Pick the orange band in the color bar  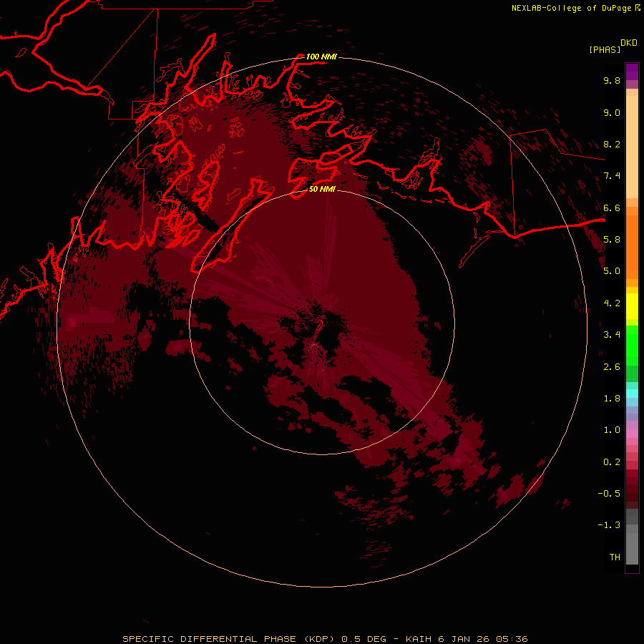point(632,247)
